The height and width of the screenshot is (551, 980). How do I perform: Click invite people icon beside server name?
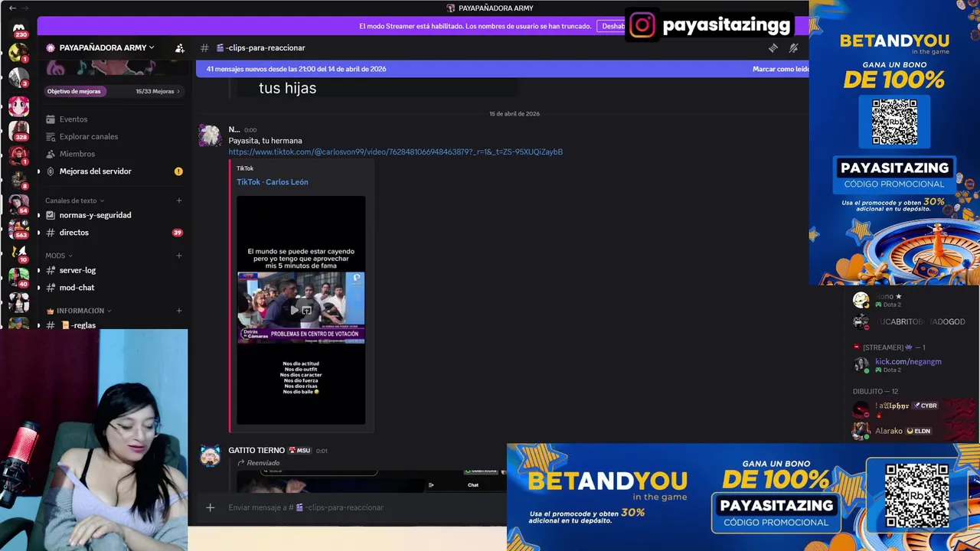(179, 47)
